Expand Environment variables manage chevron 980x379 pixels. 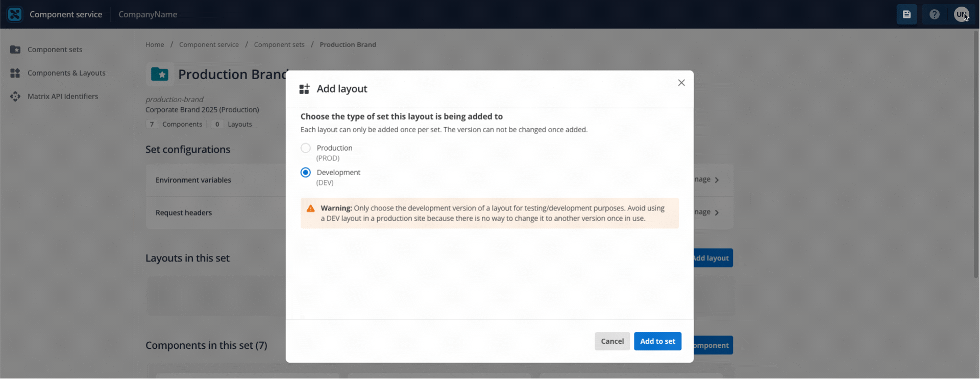717,180
